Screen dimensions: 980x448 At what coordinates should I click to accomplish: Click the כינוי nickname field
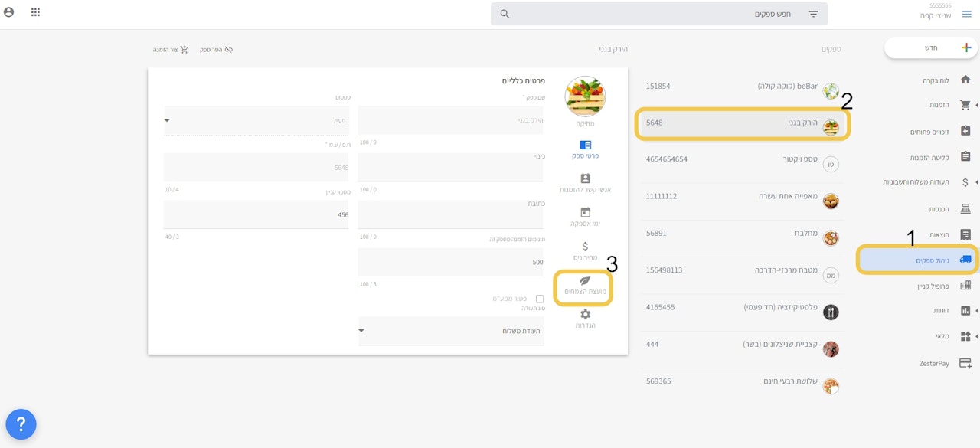[x=451, y=167]
